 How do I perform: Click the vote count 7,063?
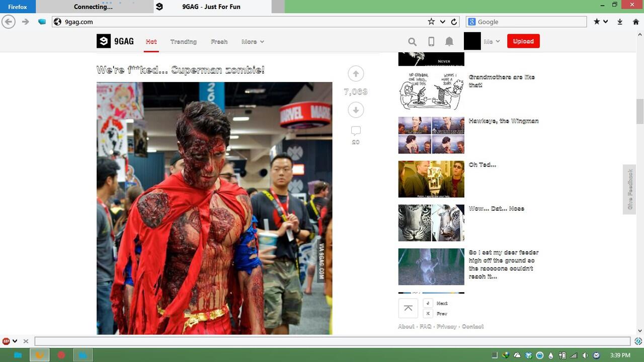pyautogui.click(x=356, y=92)
